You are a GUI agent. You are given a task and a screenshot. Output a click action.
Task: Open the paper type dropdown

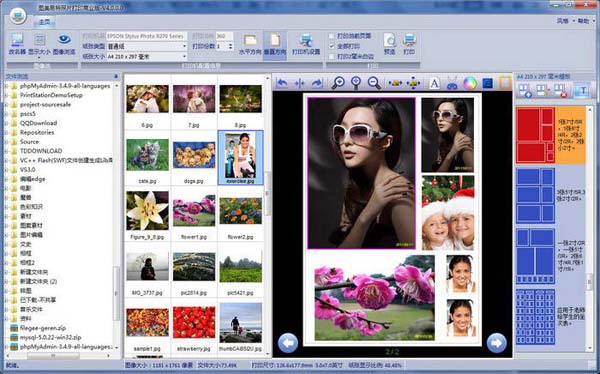[x=147, y=46]
